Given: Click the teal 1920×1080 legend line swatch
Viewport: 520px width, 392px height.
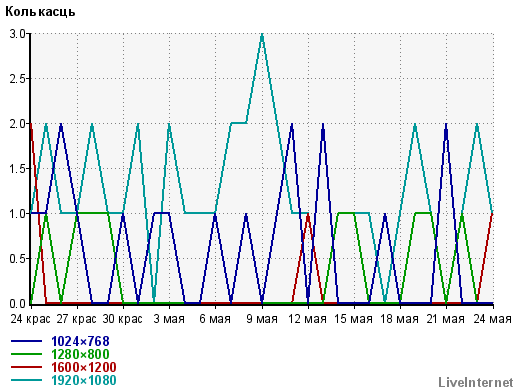Looking at the screenshot, I should coord(27,380).
